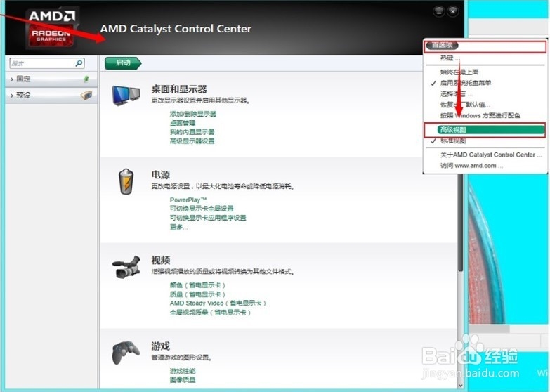Click the green pin icon beside 固定
The image size is (550, 392).
pos(86,79)
